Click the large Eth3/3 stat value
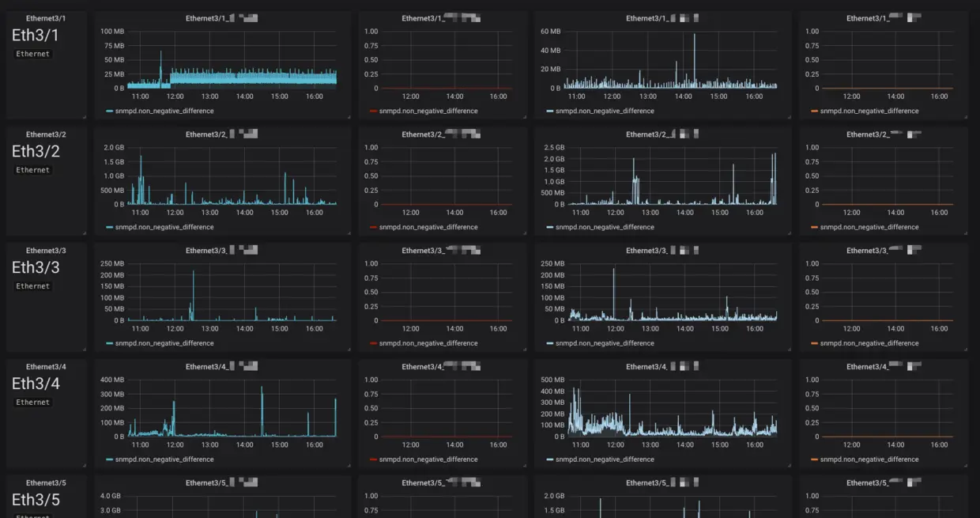This screenshot has height=518, width=980. pyautogui.click(x=36, y=267)
